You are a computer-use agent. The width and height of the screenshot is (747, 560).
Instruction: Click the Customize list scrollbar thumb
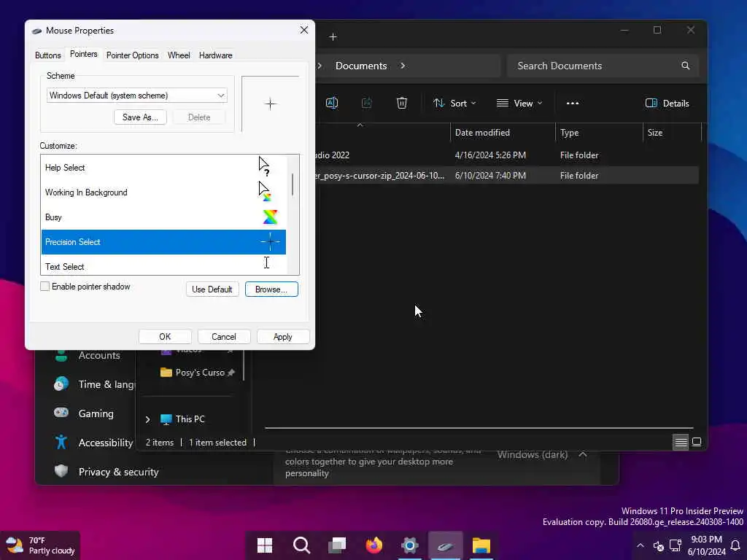coord(293,184)
